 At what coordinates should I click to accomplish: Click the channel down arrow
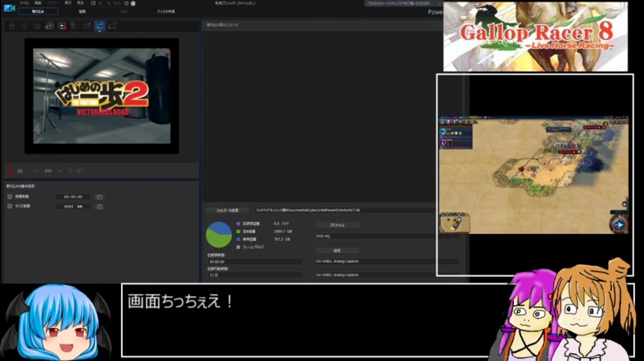click(60, 171)
